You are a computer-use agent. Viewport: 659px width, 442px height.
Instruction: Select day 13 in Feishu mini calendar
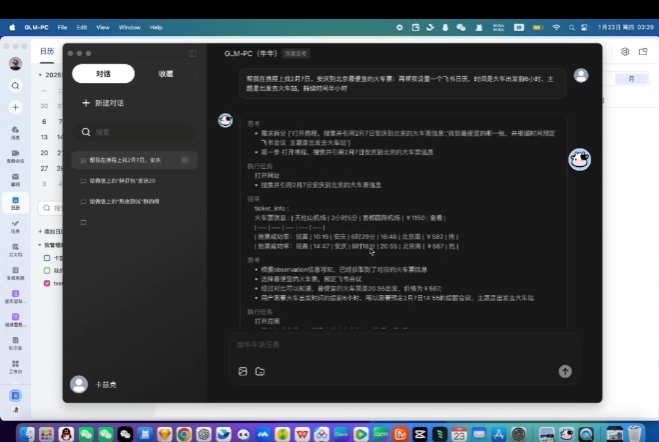(x=44, y=137)
